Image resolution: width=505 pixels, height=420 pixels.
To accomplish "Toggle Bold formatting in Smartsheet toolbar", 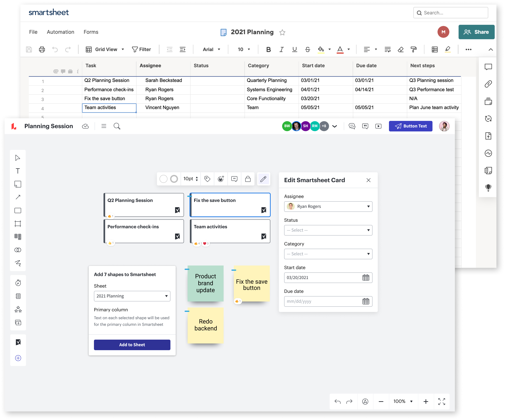I will click(268, 50).
